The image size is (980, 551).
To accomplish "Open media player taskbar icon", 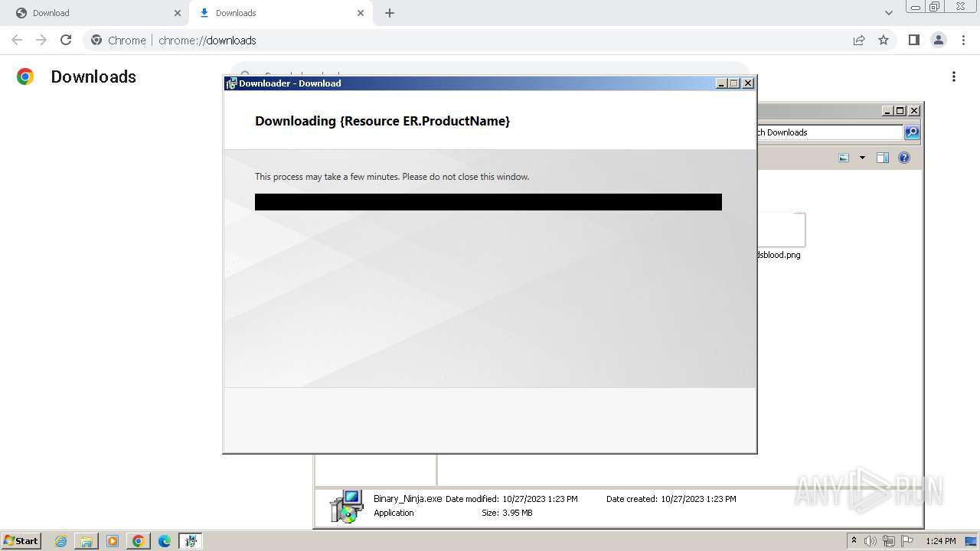I will pyautogui.click(x=113, y=541).
